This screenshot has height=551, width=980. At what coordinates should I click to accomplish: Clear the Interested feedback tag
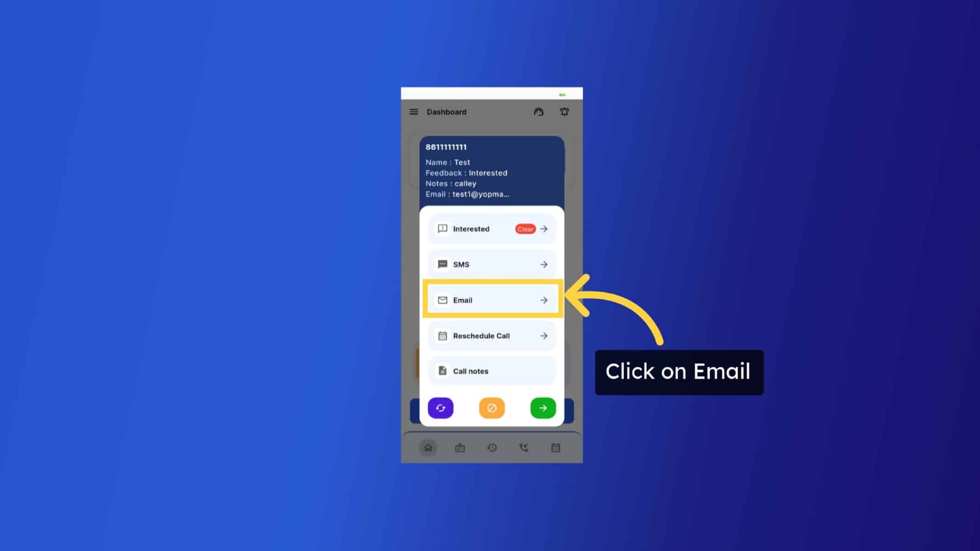click(524, 229)
